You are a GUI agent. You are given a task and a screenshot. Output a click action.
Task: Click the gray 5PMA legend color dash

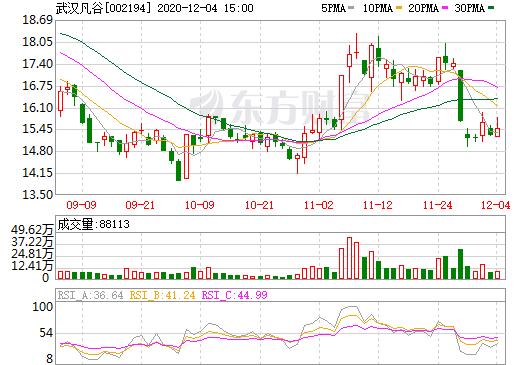[351, 8]
